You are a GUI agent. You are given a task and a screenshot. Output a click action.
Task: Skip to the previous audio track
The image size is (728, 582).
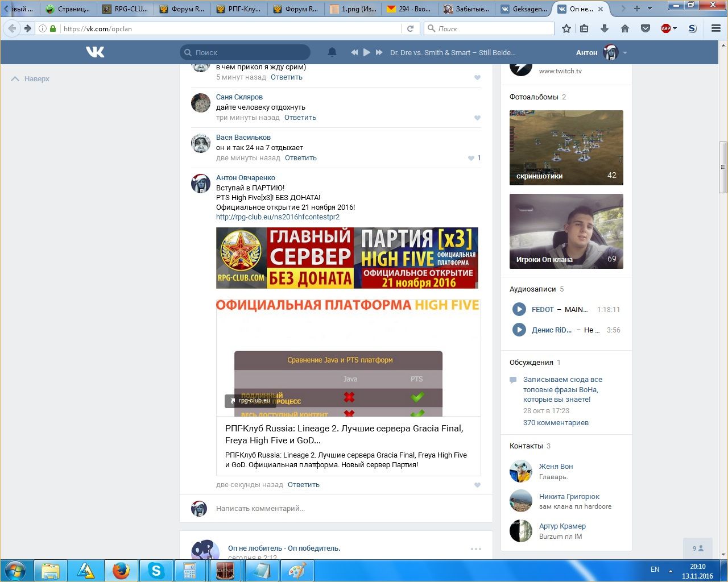354,52
